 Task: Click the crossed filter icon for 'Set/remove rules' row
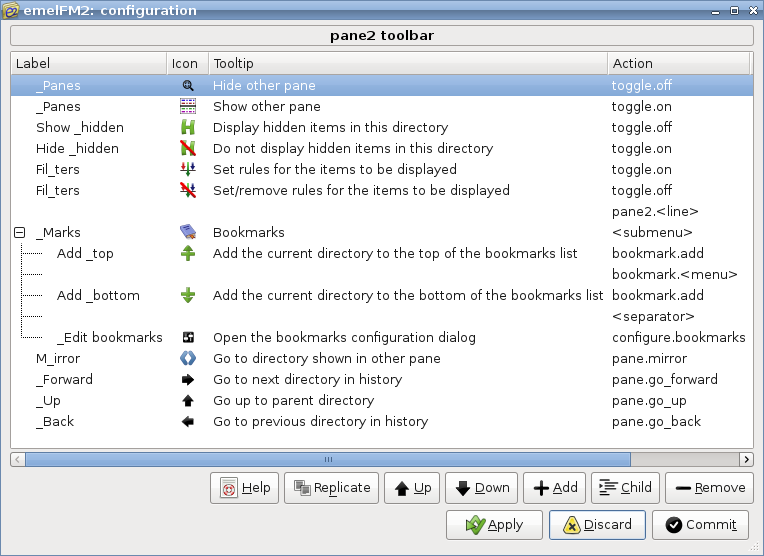[x=188, y=191]
